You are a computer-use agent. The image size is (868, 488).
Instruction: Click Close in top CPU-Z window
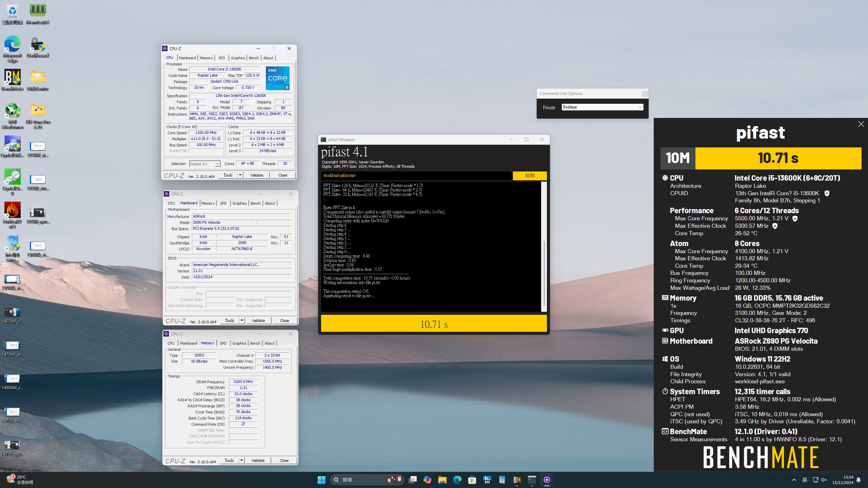(x=283, y=175)
